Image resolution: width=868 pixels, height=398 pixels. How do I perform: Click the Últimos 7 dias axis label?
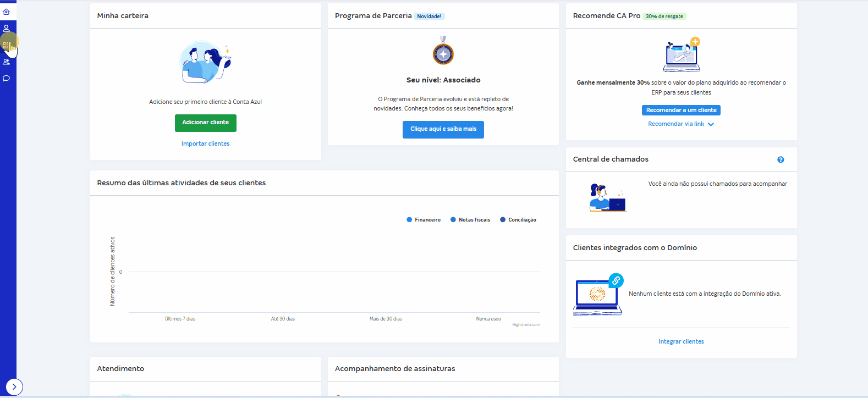pyautogui.click(x=180, y=319)
